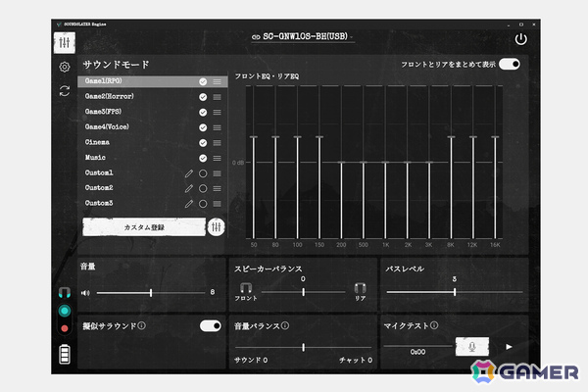Enable Custom1 circle checkbox

[x=203, y=173]
